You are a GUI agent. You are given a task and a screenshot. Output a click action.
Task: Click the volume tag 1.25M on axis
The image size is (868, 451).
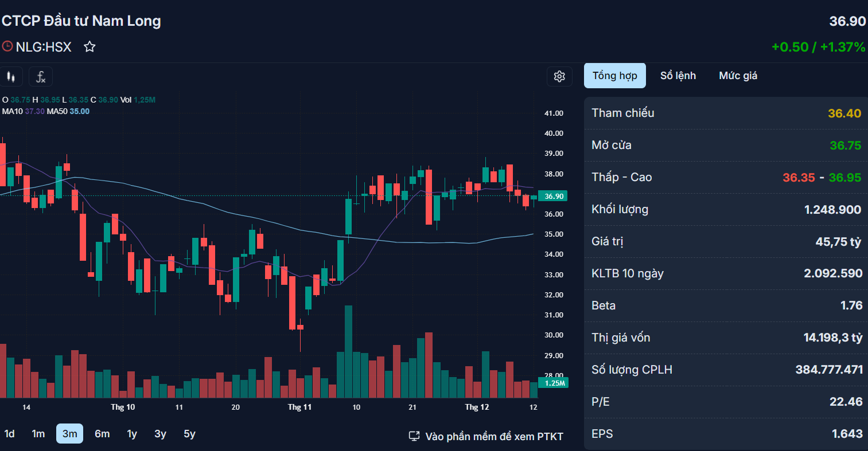[554, 383]
